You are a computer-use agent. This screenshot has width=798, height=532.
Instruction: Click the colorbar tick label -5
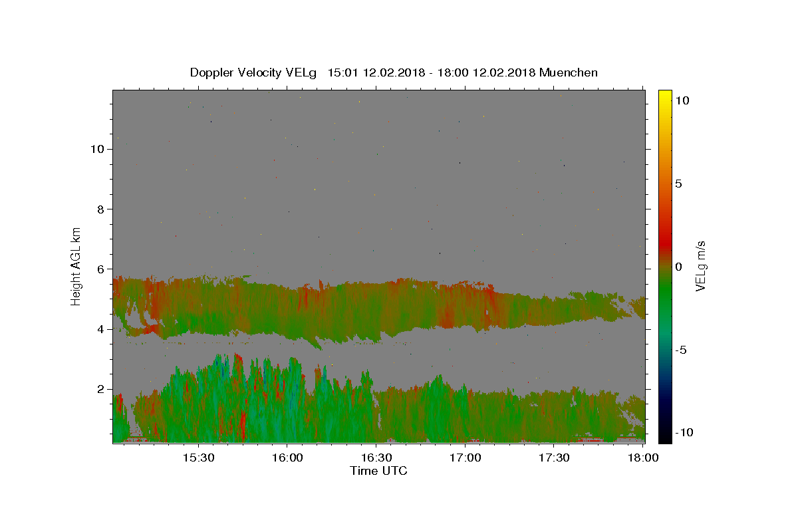point(680,350)
